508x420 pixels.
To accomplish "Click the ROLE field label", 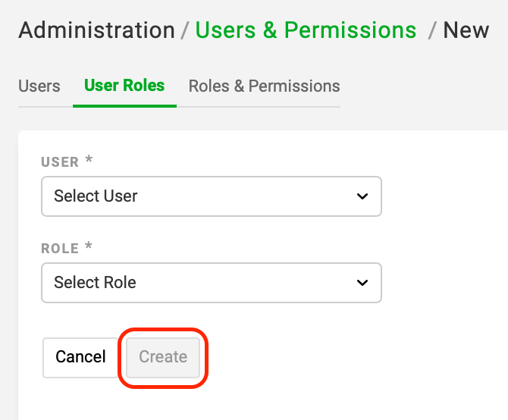I will (x=60, y=249).
